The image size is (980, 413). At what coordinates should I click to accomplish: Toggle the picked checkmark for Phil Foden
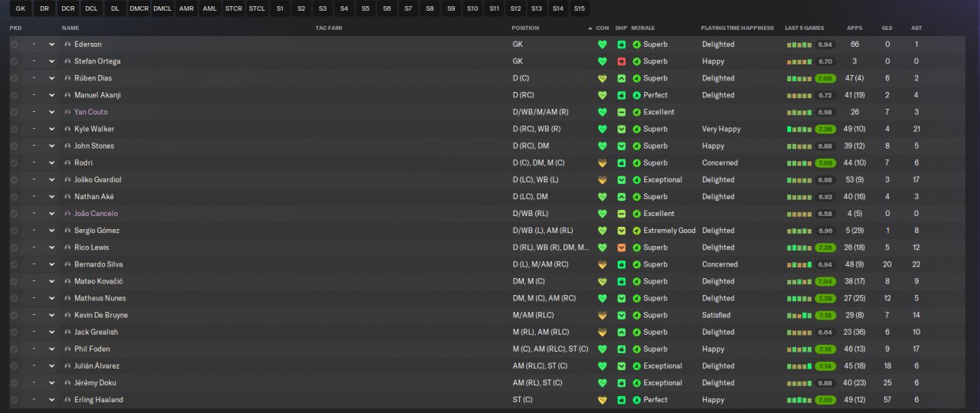tap(14, 349)
